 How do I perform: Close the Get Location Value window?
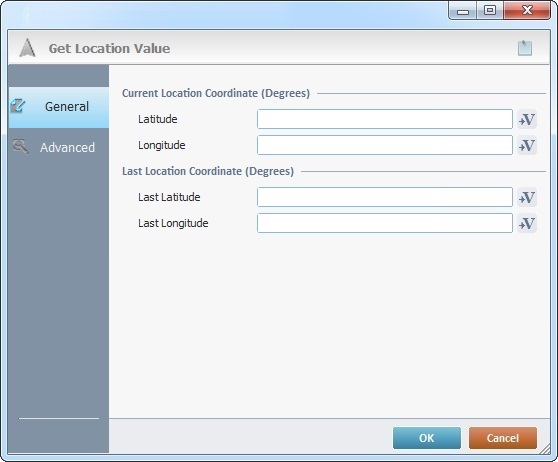coord(527,10)
